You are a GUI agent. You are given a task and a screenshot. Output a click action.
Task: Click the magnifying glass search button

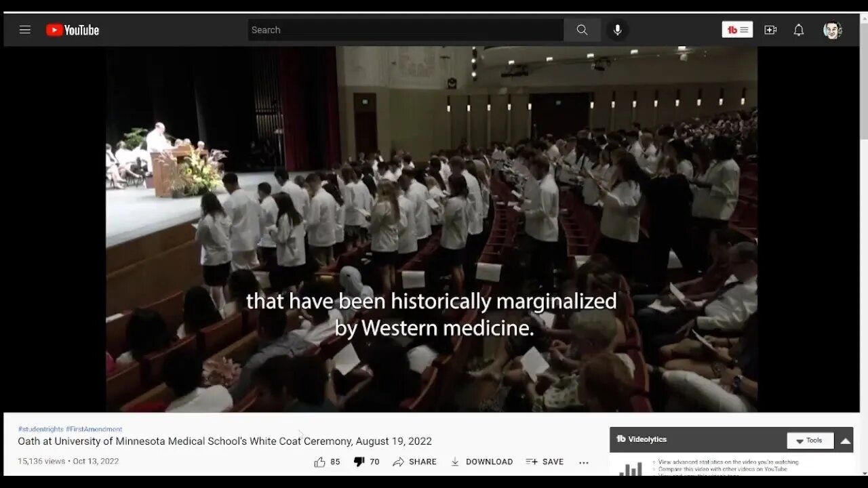click(x=582, y=30)
